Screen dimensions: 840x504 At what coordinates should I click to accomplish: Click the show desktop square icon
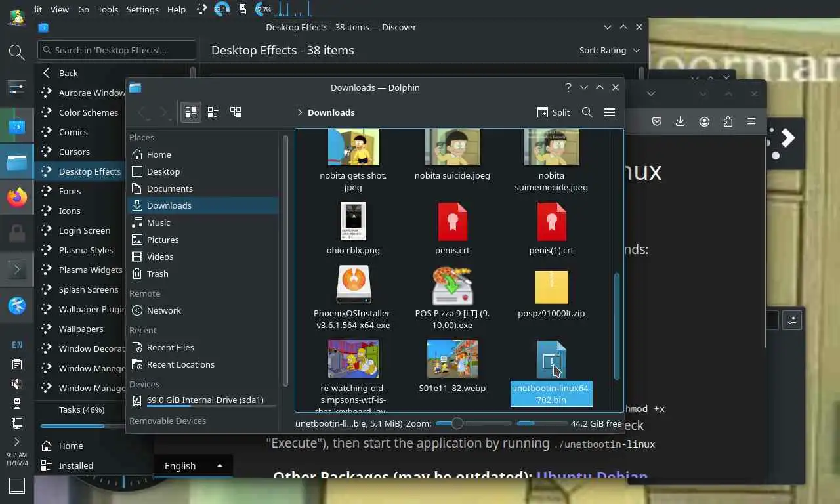coord(17,486)
